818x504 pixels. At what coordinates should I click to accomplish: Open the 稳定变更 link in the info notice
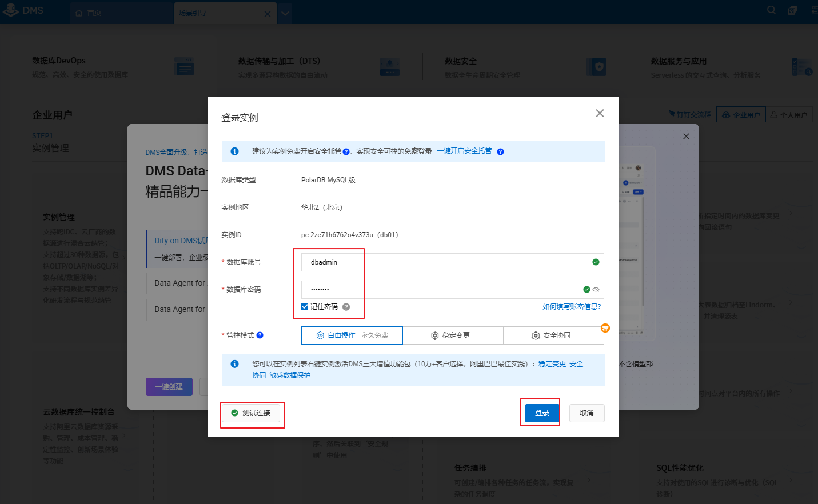[552, 364]
